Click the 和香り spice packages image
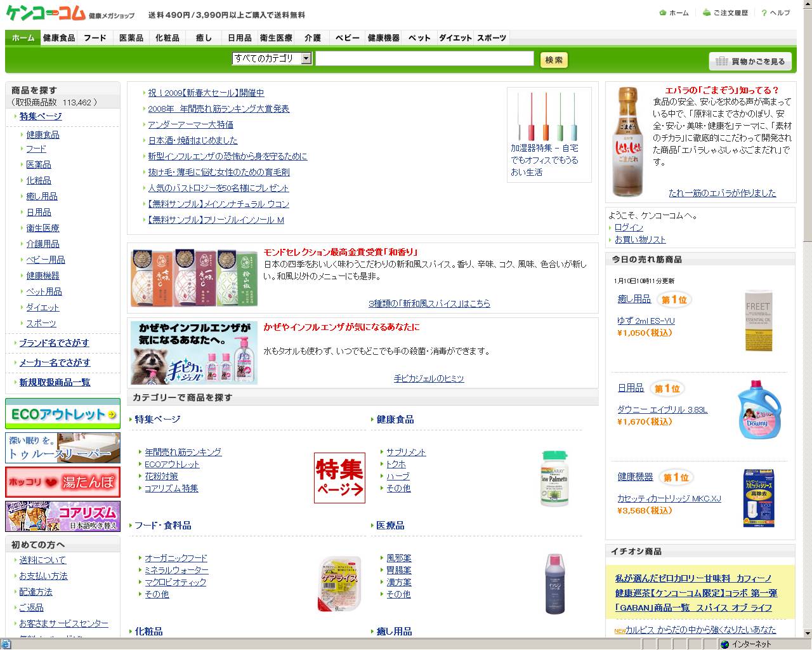 (194, 277)
